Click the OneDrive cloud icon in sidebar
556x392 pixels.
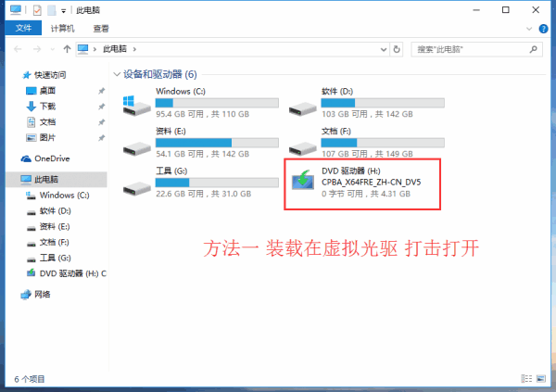coord(26,158)
